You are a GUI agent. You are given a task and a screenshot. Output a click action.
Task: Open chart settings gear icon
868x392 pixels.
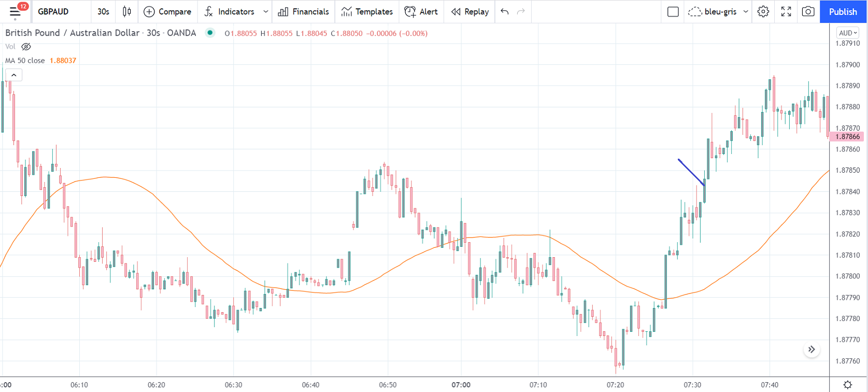pos(763,11)
